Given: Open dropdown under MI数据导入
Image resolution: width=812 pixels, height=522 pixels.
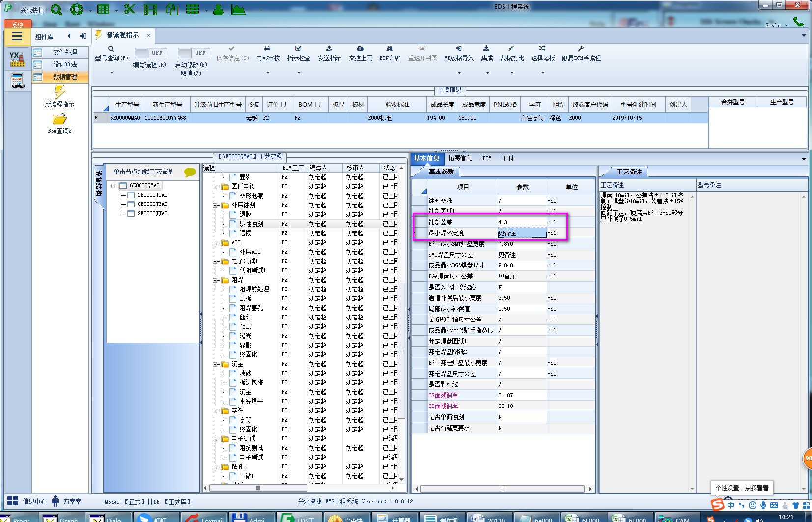Looking at the screenshot, I should (x=459, y=73).
